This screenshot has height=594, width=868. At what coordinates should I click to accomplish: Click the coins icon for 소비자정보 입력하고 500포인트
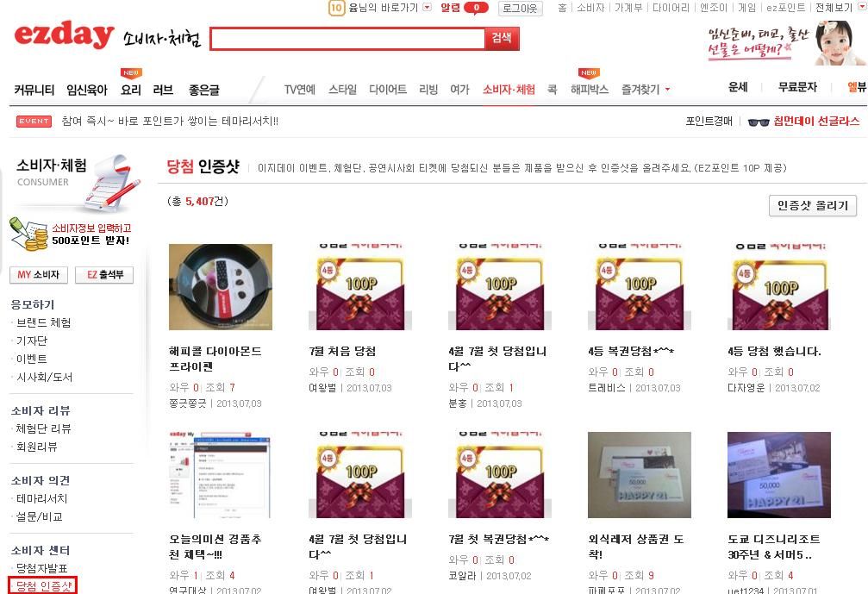point(28,234)
